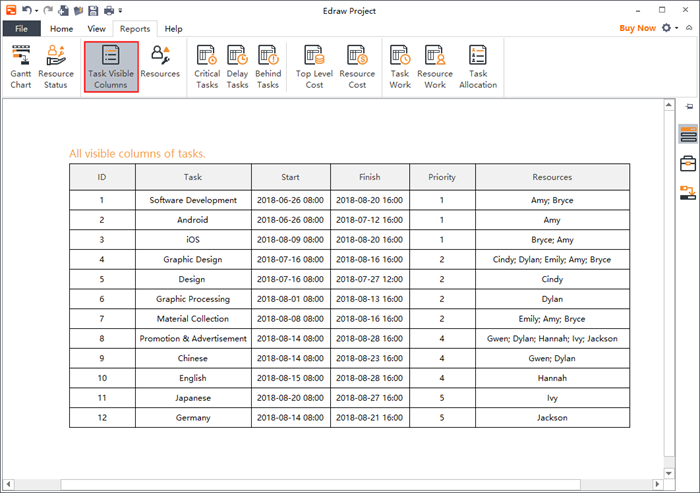The height and width of the screenshot is (493, 700).
Task: Click the vertical scrollbar up arrow
Action: pos(669,105)
